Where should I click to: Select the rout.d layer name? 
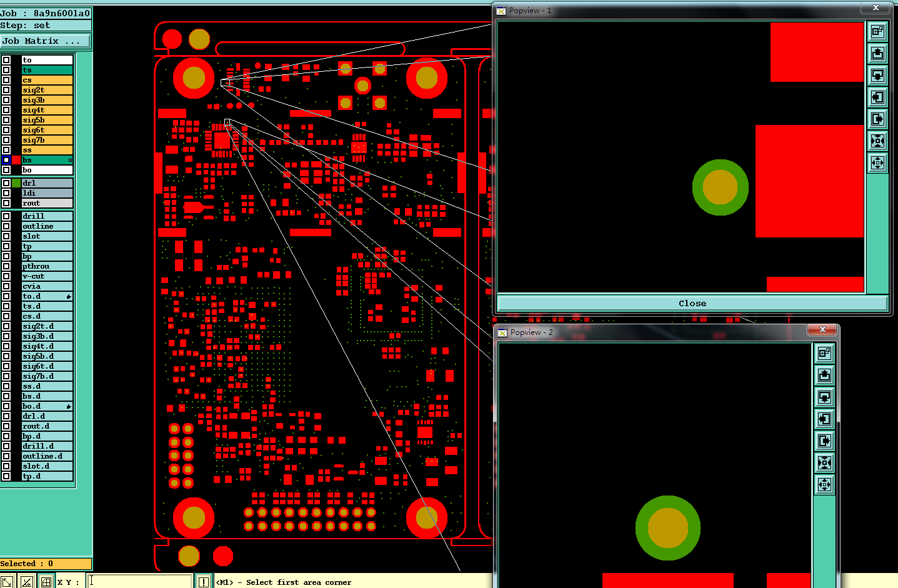pos(47,426)
